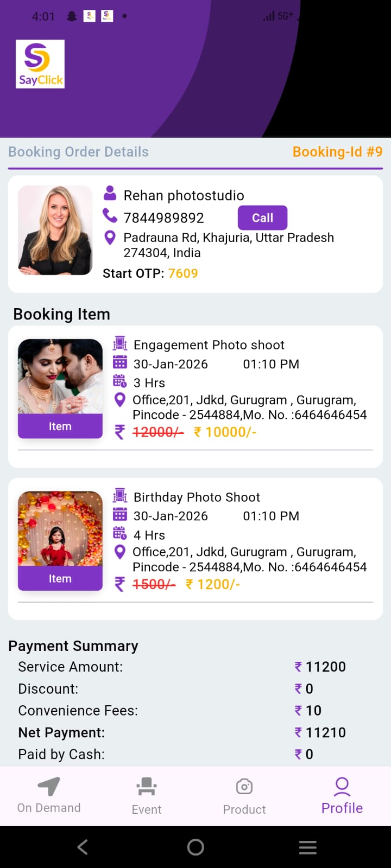Select the Profile tab
Viewport: 391px width, 868px height.
[x=342, y=795]
